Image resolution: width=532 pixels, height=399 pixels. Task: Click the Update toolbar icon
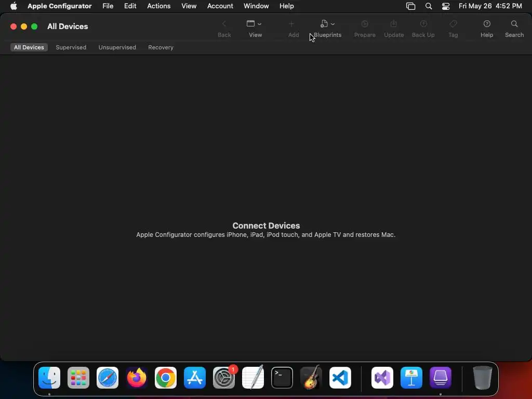pos(394,24)
